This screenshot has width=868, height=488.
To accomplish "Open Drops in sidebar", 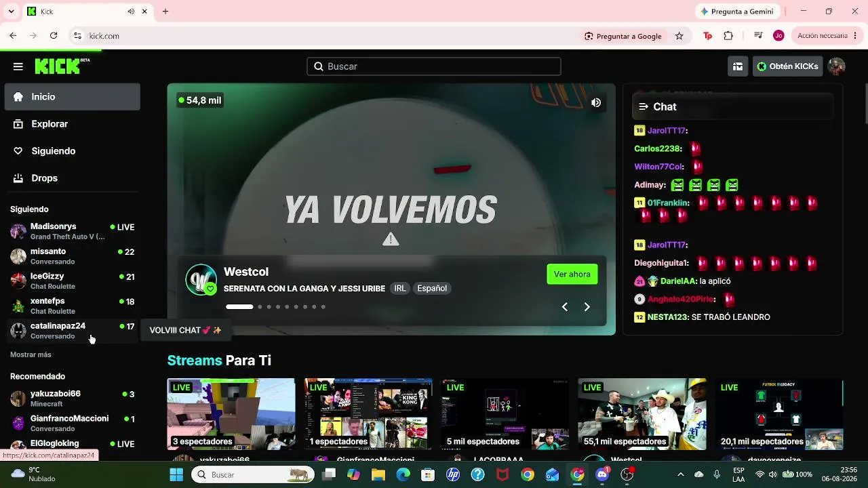I will (x=73, y=178).
